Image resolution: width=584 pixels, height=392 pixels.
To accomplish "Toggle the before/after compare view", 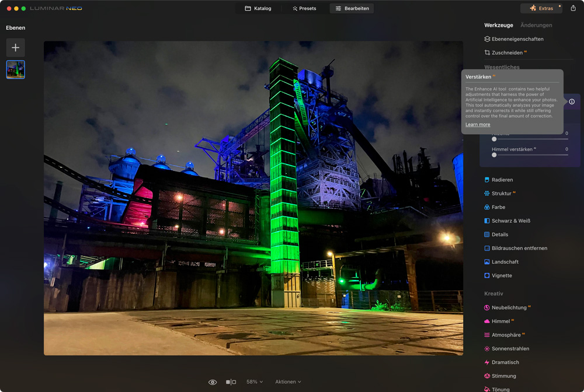I will tap(231, 382).
